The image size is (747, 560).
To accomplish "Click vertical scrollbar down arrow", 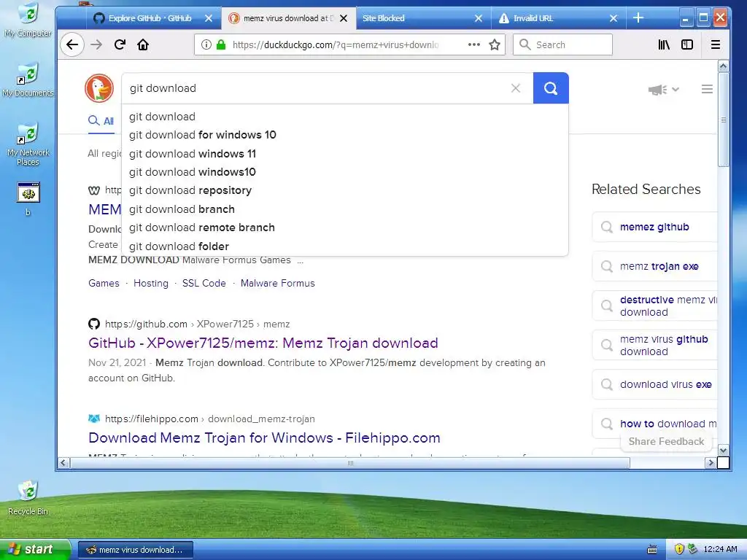I will tap(723, 450).
